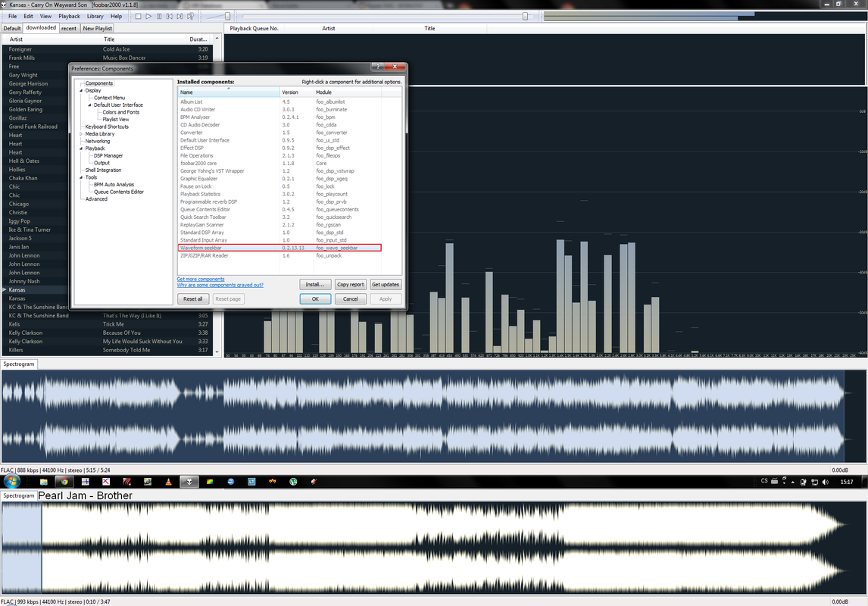The height and width of the screenshot is (606, 868).
Task: Sort components by Module column header
Action: (x=348, y=92)
